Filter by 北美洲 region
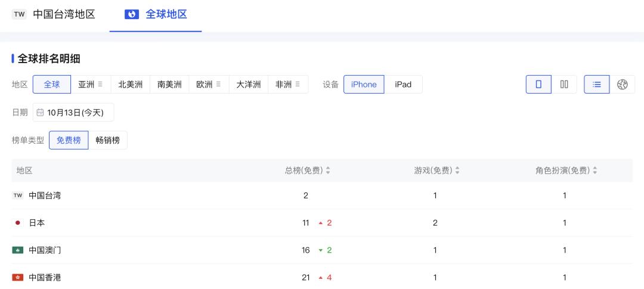644x289 pixels. click(130, 85)
